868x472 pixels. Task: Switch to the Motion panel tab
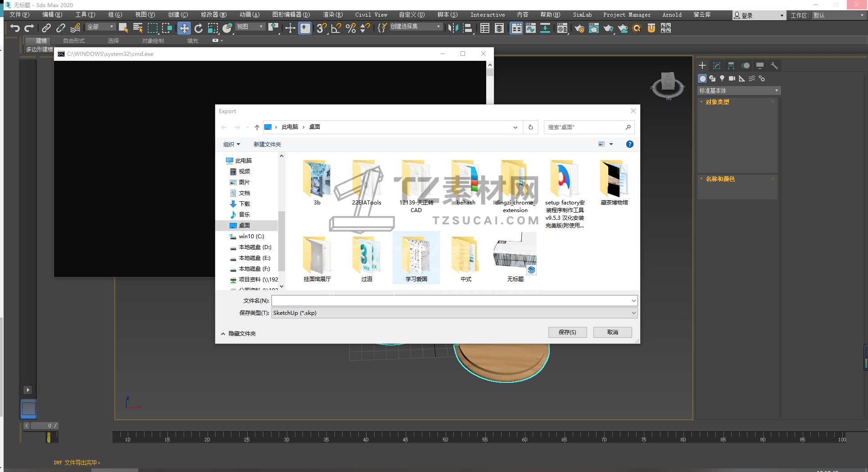(746, 66)
